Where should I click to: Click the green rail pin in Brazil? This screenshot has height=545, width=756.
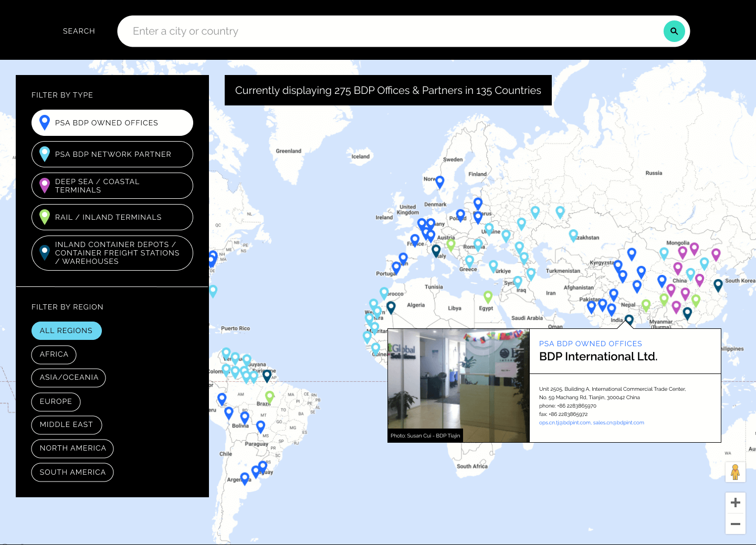(x=269, y=397)
